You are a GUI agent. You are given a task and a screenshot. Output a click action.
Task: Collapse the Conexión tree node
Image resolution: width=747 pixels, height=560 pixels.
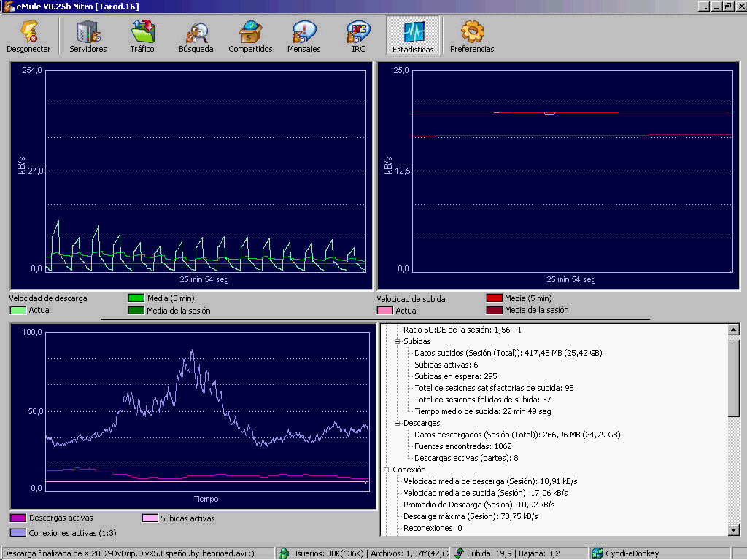click(x=387, y=470)
